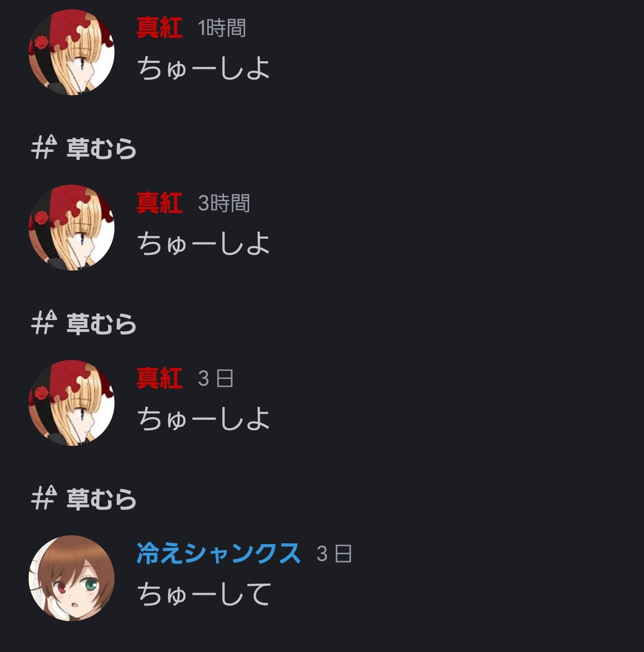Click username 真紅 beside the 1時間 timestamp
The height and width of the screenshot is (652, 644).
point(160,28)
